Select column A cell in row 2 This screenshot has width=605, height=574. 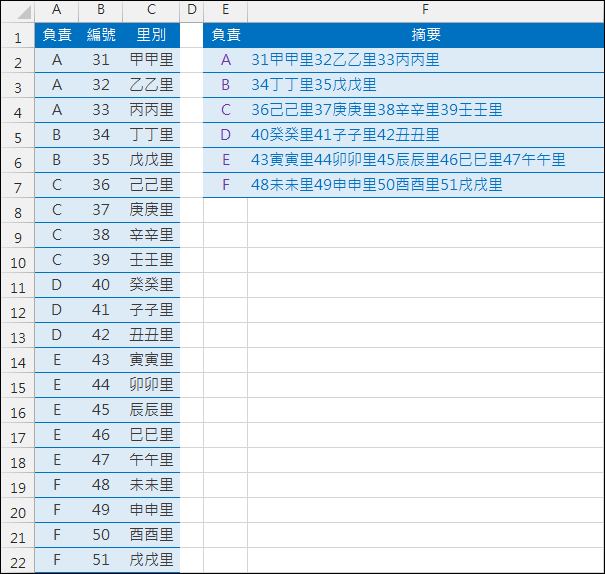[57, 60]
